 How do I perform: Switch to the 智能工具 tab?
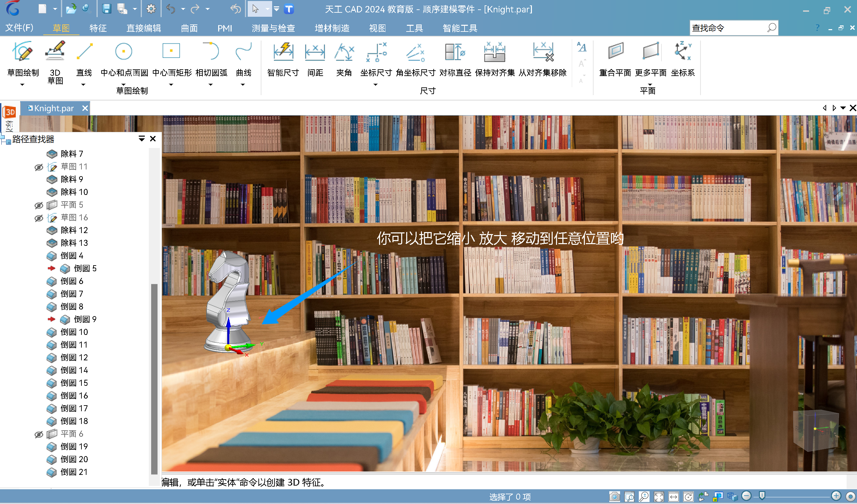460,28
